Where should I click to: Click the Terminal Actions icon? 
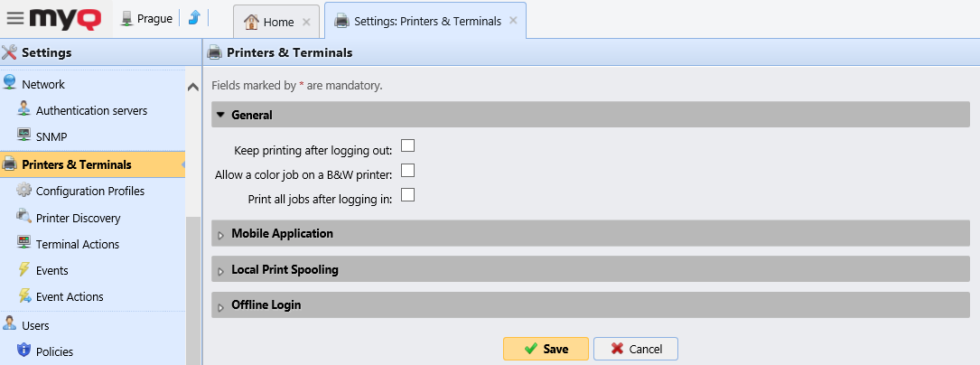(x=24, y=244)
